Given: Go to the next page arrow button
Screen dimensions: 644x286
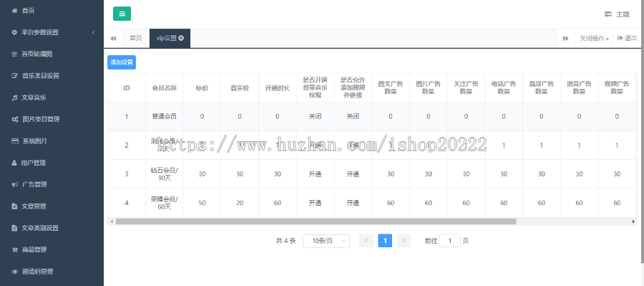Looking at the screenshot, I should tap(404, 241).
